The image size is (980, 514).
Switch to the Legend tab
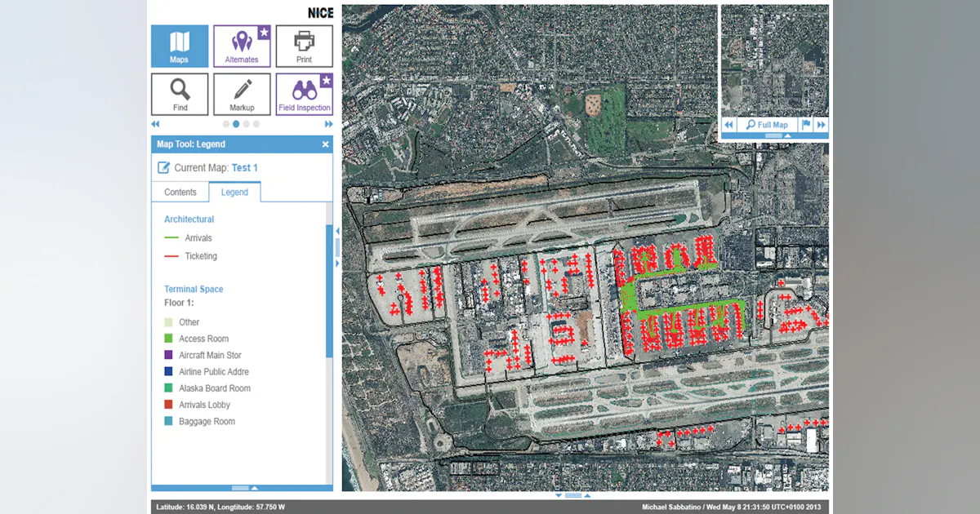pyautogui.click(x=234, y=193)
